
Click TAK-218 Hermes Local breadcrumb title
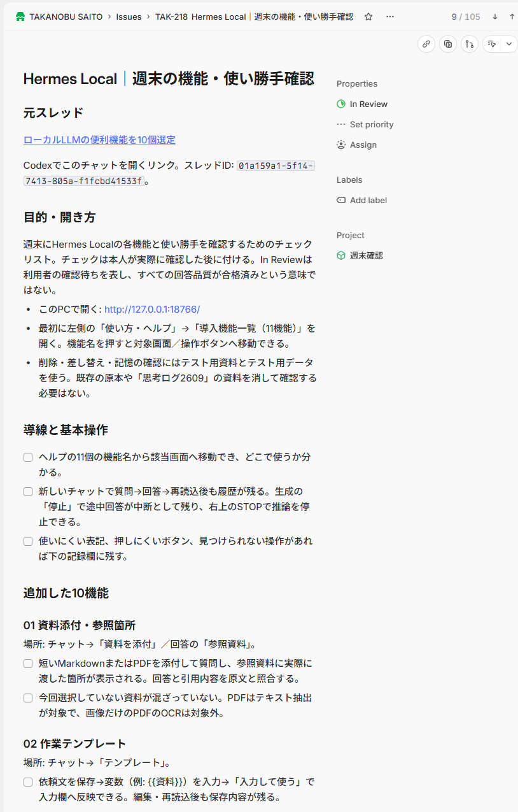click(x=254, y=17)
